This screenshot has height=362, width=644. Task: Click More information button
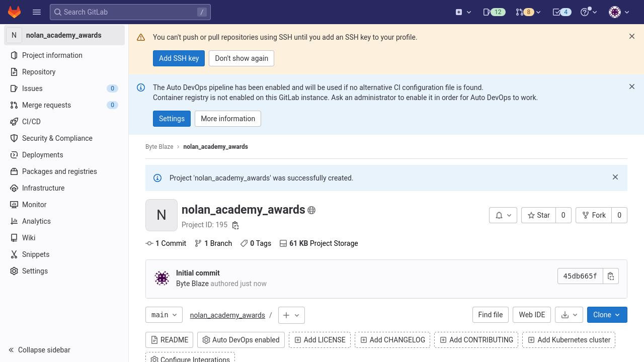[228, 119]
